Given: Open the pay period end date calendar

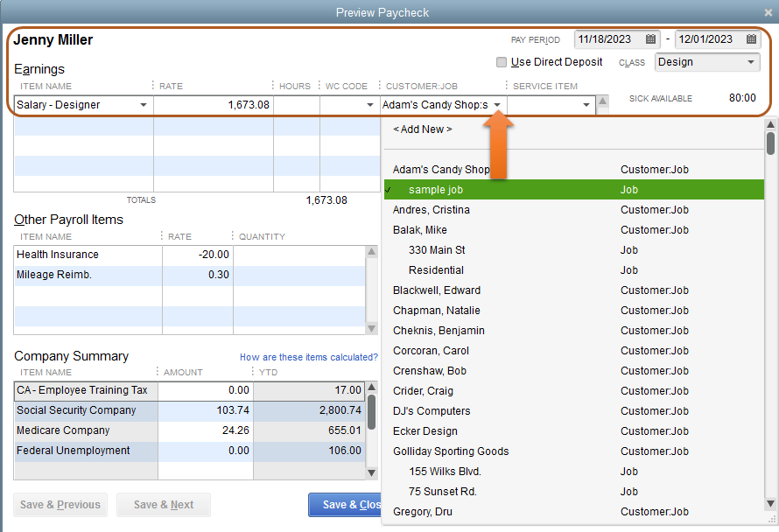Looking at the screenshot, I should pyautogui.click(x=752, y=39).
